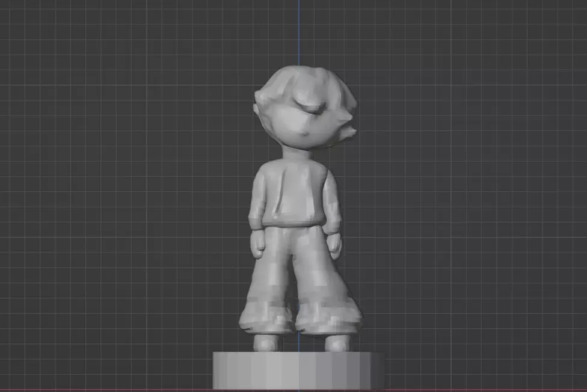The height and width of the screenshot is (392, 587).
Task: Select the figure's sweater torso
Action: click(x=295, y=194)
